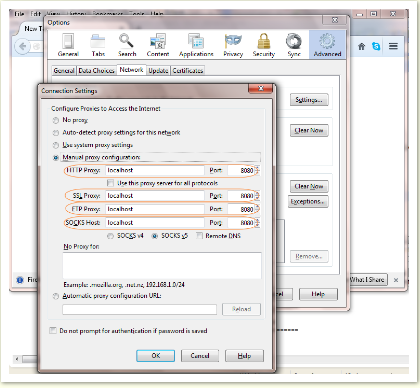Click the Exceptions... button
Viewport: 420px width, 388px height.
[x=308, y=202]
